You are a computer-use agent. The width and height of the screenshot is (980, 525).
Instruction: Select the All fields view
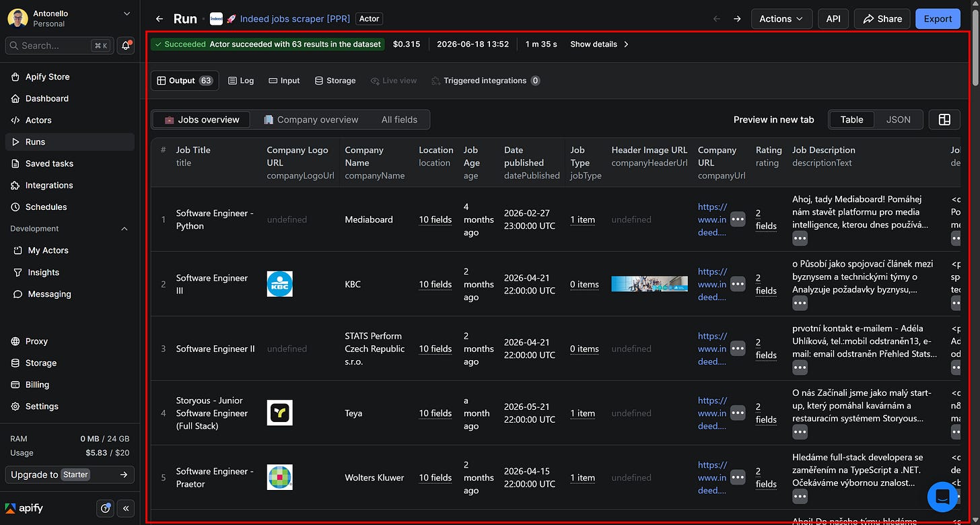click(x=399, y=120)
